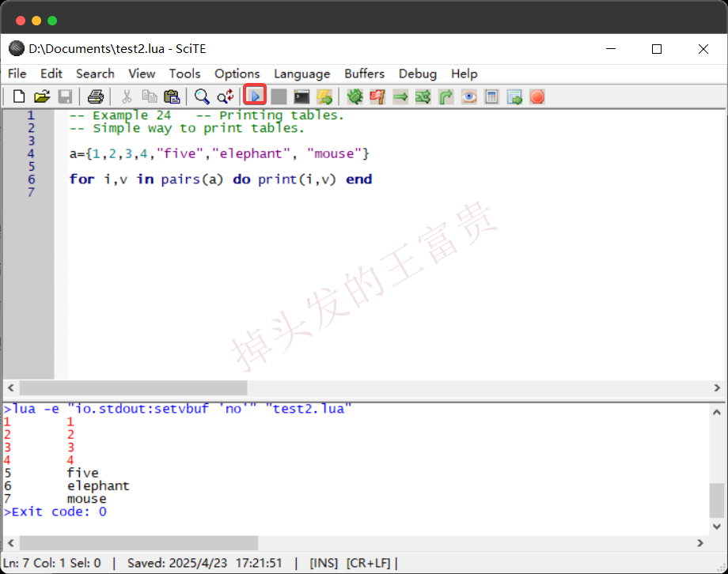
Task: Click the calculator-style toolbar icon
Action: 491,96
